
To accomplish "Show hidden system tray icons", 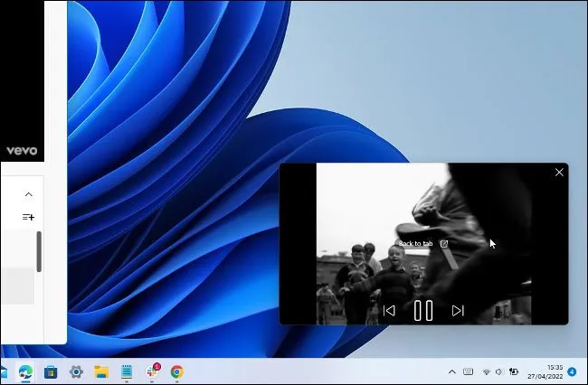I will click(451, 371).
